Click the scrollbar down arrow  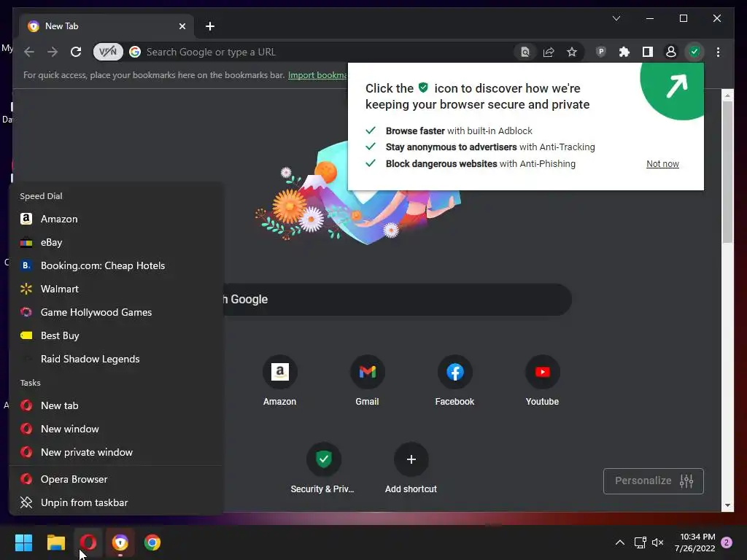(x=727, y=505)
